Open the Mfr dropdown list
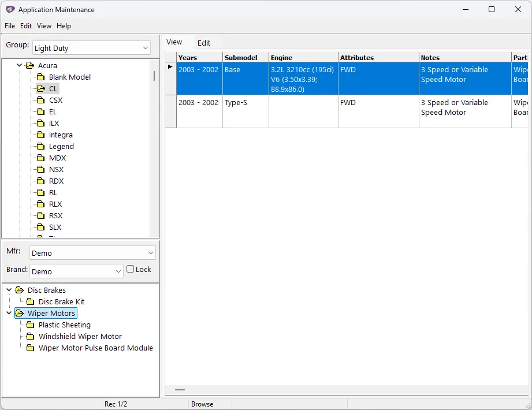Image resolution: width=532 pixels, height=410 pixels. (x=92, y=253)
